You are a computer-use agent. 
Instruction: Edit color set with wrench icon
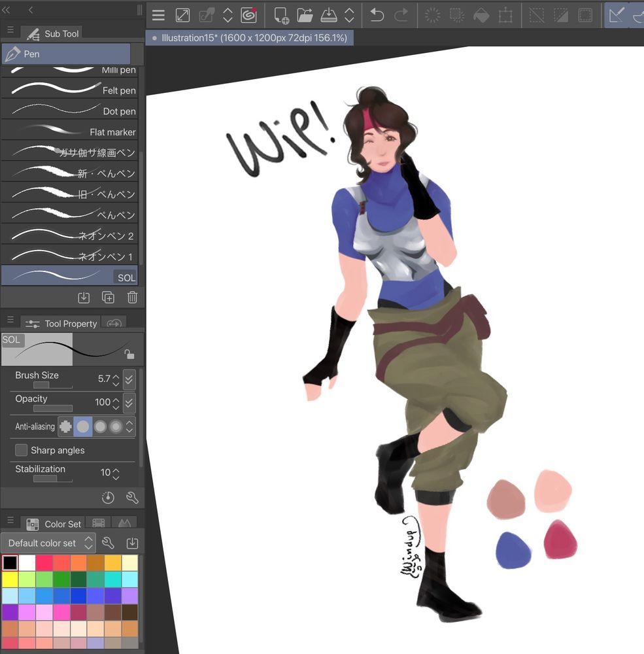pyautogui.click(x=108, y=543)
